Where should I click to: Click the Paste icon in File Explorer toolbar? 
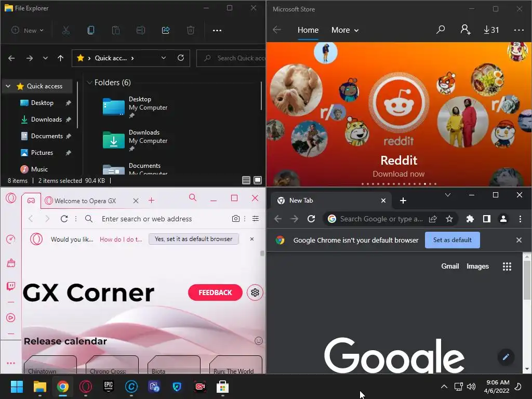coord(116,30)
